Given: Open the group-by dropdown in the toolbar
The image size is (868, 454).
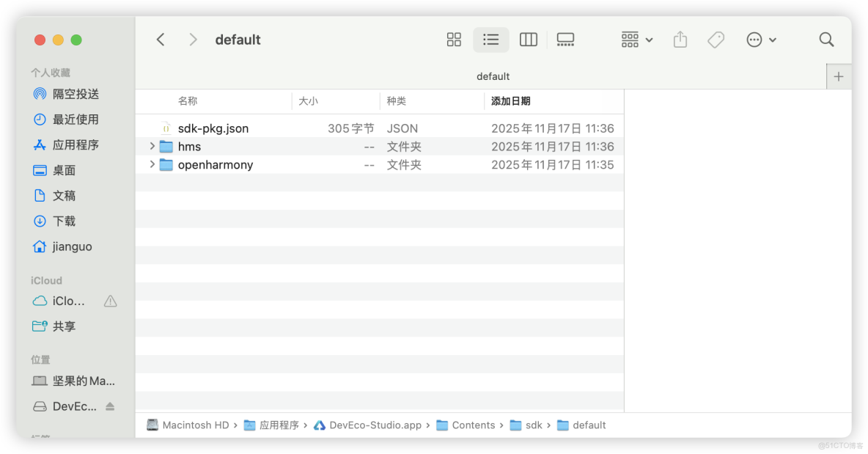Looking at the screenshot, I should click(x=636, y=39).
